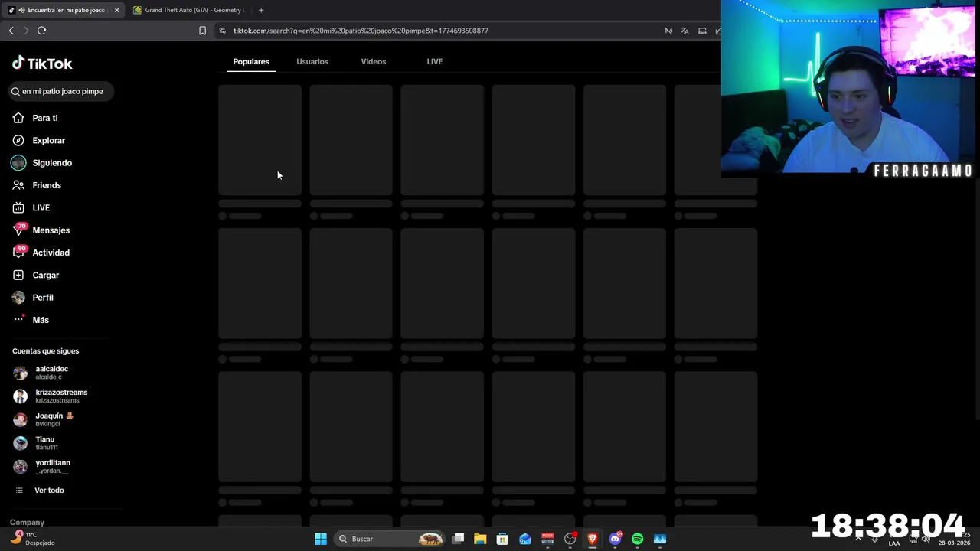Open followed account Joaquín

44,419
